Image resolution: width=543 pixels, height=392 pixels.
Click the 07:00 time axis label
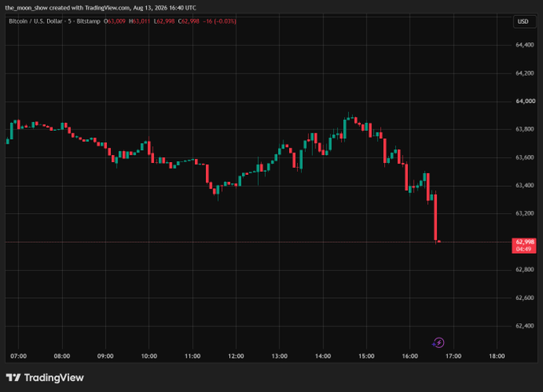[18, 356]
